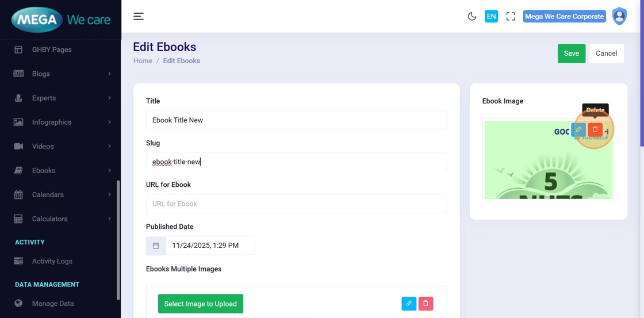This screenshot has width=644, height=318.
Task: Open Activity Logs in the sidebar
Action: [x=52, y=261]
